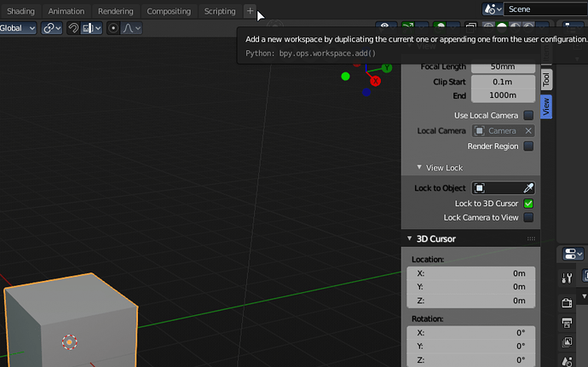The height and width of the screenshot is (367, 588).
Task: Open the Tool properties wrench tab
Action: pos(567,278)
